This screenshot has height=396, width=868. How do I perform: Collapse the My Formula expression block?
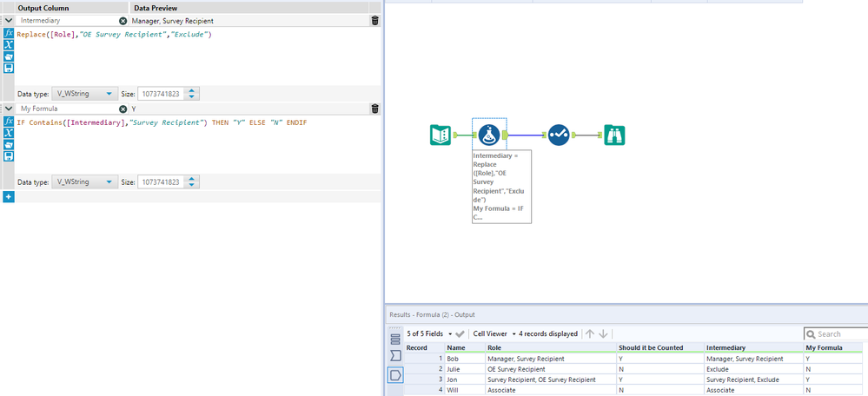coord(8,109)
